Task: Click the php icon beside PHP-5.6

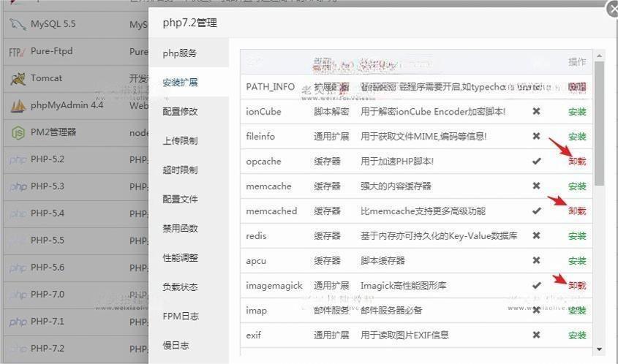Action: pos(18,268)
